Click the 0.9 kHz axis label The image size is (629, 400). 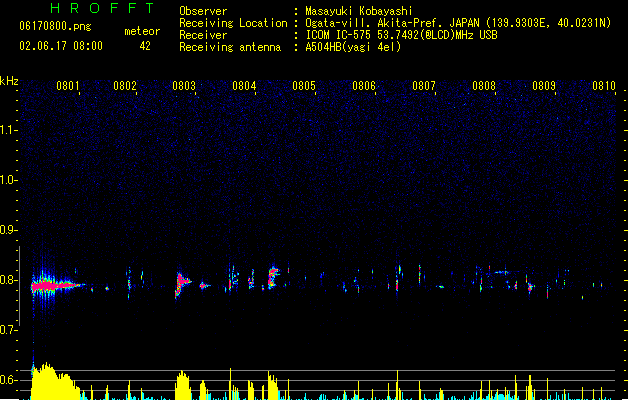(8, 230)
